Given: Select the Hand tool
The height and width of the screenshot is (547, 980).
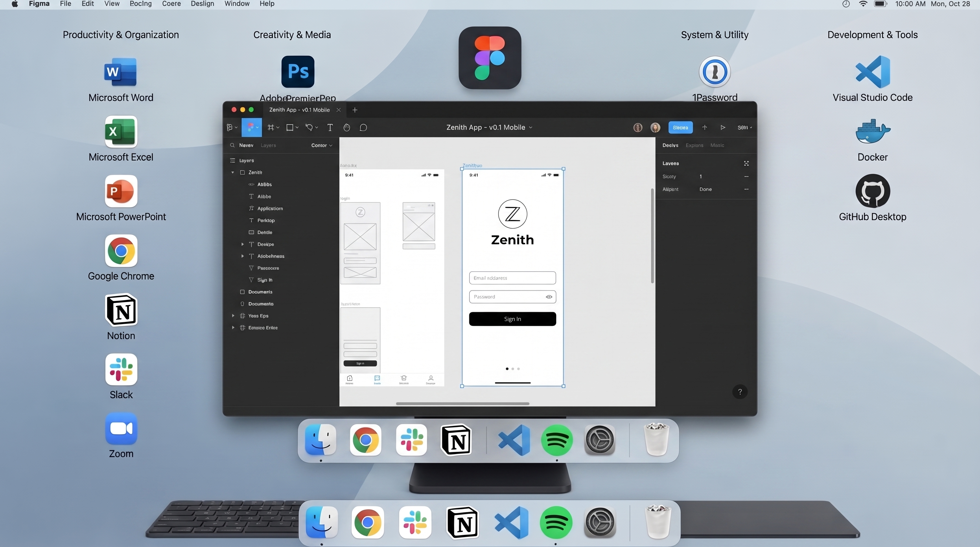Looking at the screenshot, I should [346, 127].
